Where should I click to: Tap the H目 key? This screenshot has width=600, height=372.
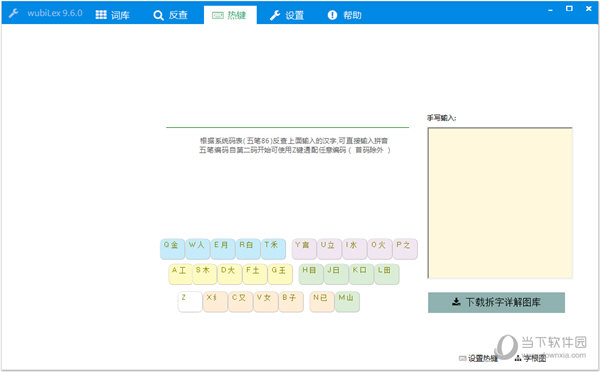pyautogui.click(x=311, y=274)
